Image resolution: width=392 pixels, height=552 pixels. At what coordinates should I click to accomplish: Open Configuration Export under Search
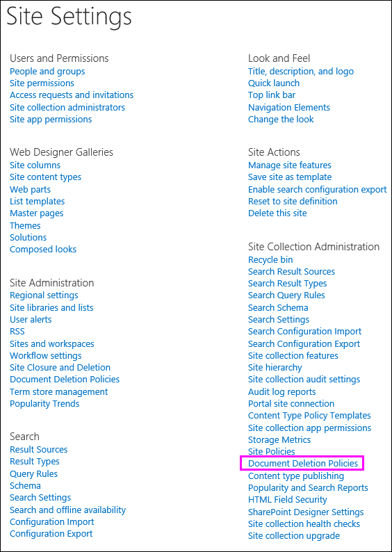51,534
